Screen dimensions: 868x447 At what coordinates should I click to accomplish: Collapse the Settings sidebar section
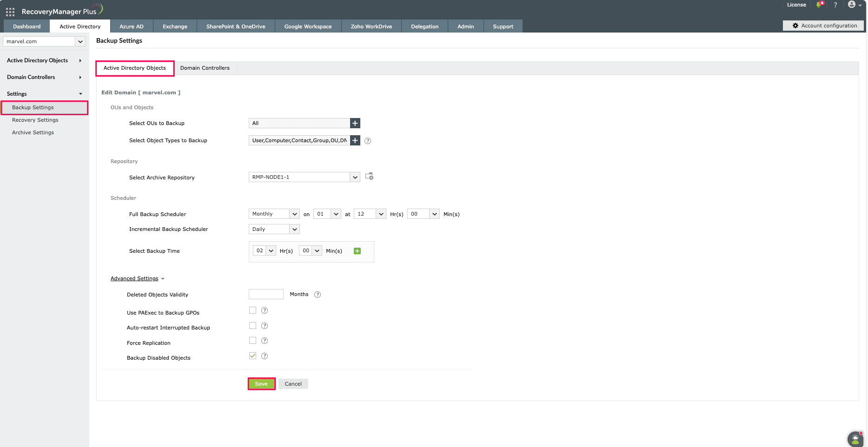(x=44, y=94)
